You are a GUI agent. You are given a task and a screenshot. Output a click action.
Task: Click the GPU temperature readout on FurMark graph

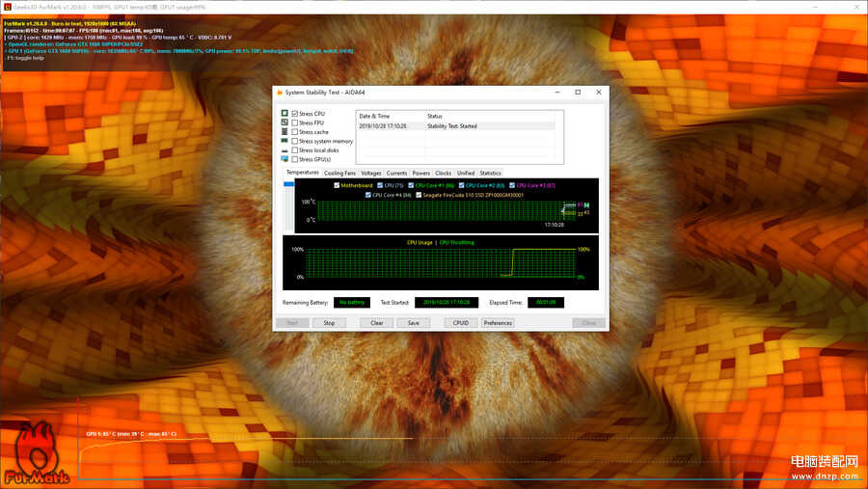point(131,434)
